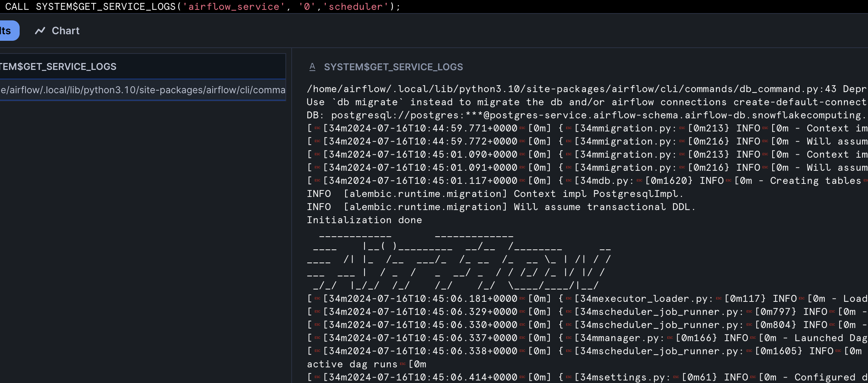Place cursor on 'airflow_service' in the SQL statement
Image resolution: width=868 pixels, height=383 pixels.
(233, 7)
